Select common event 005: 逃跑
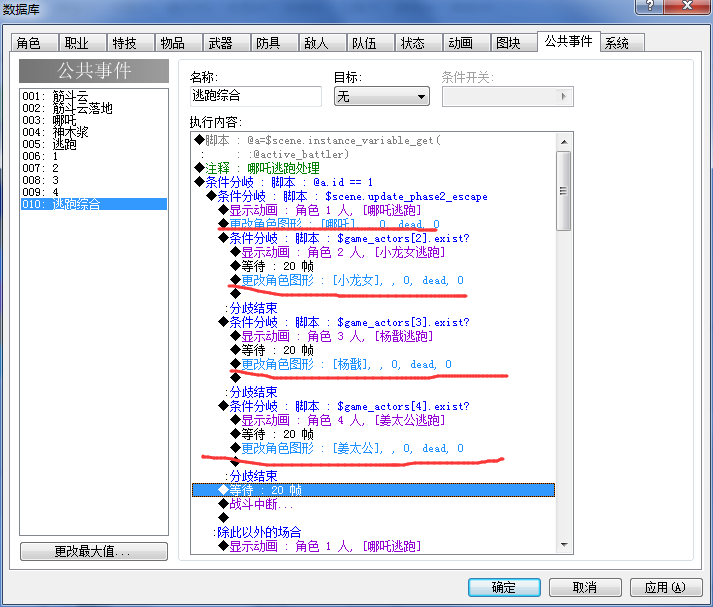 (x=94, y=144)
